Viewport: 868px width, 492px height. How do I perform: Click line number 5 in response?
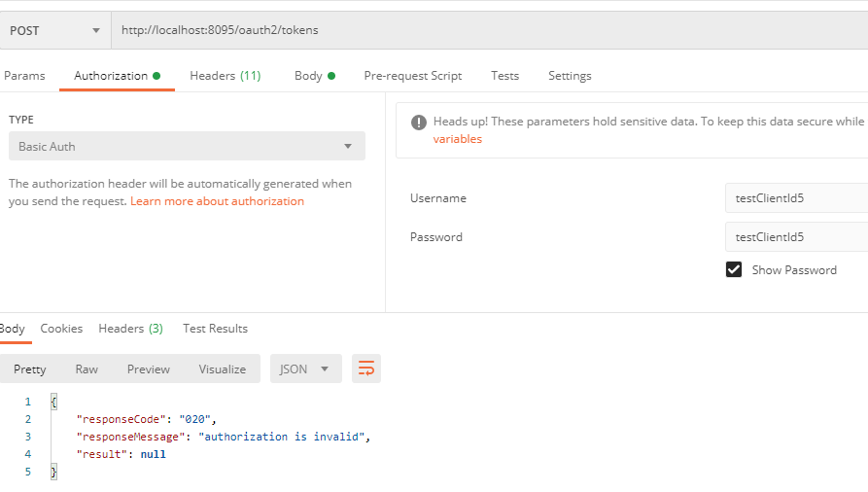[27, 472]
